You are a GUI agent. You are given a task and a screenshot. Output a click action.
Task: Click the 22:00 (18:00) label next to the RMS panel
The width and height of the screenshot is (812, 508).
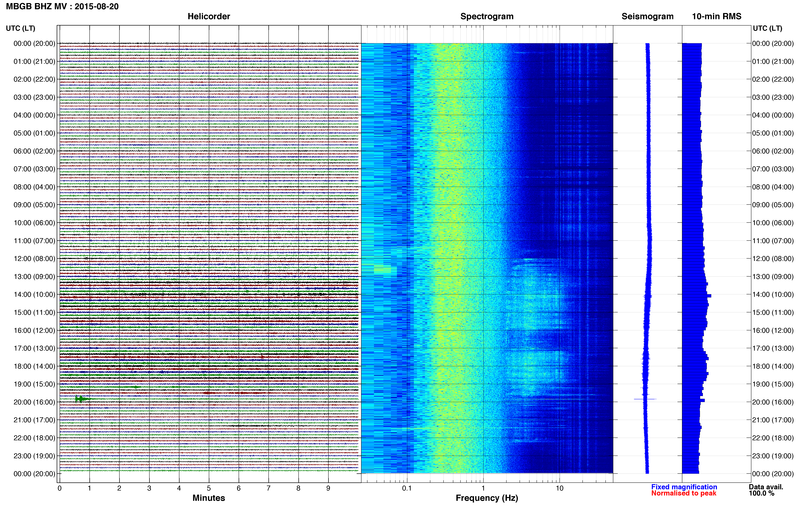tap(773, 438)
